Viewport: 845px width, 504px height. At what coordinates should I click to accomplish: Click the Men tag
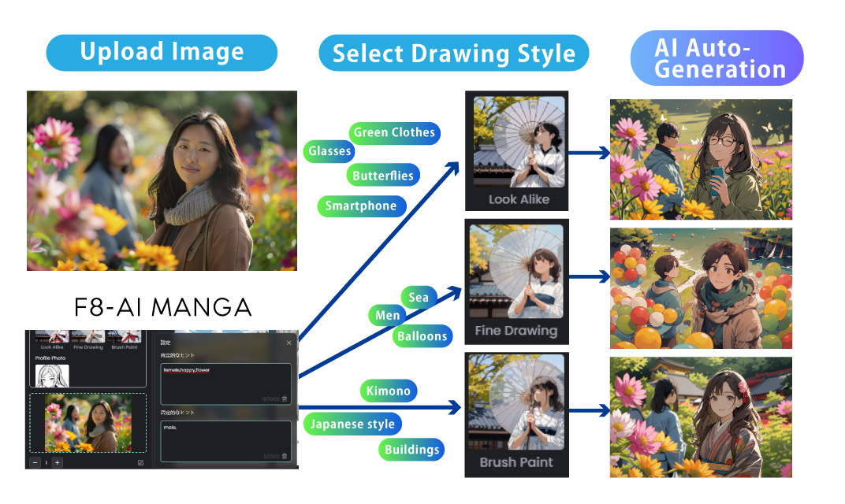388,315
